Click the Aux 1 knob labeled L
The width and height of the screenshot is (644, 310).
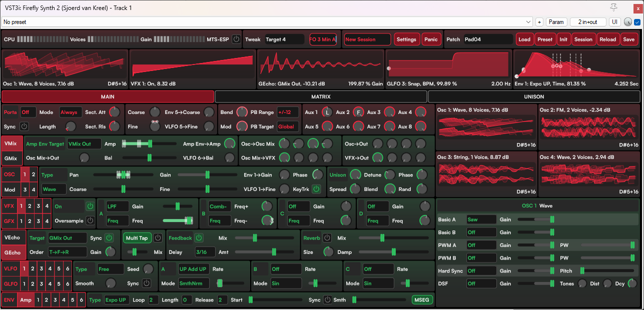point(327,112)
